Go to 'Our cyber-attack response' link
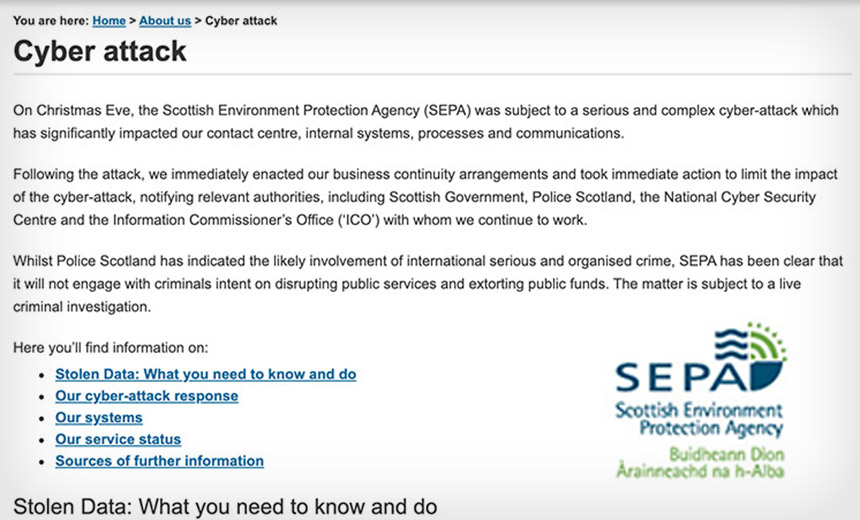This screenshot has height=520, width=860. tap(147, 396)
